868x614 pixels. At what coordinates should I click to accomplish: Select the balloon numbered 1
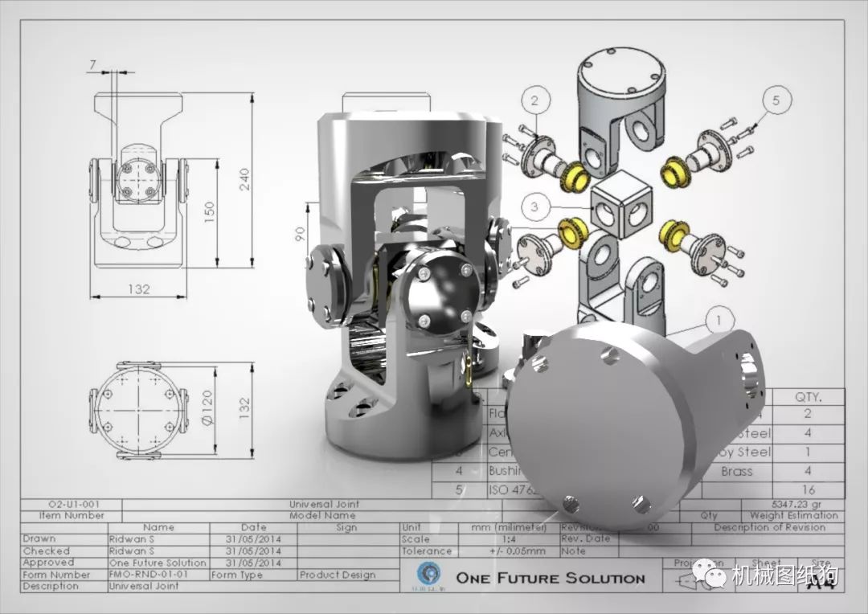719,321
